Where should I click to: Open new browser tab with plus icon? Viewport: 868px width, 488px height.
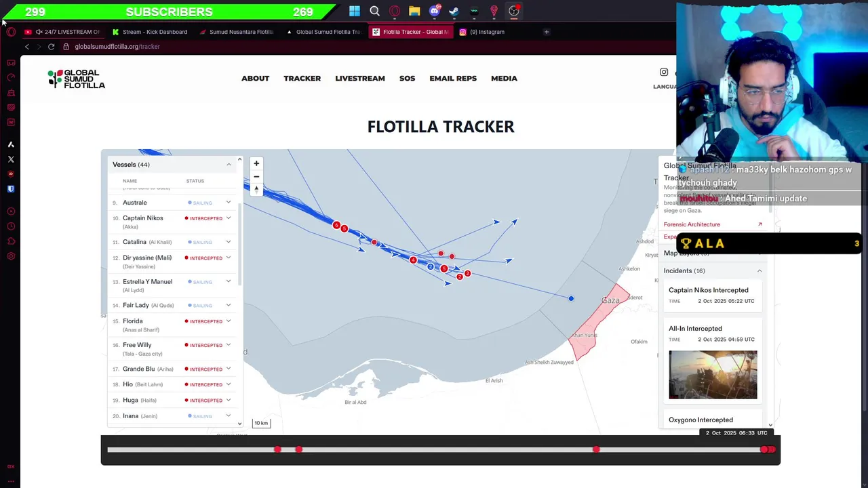547,32
